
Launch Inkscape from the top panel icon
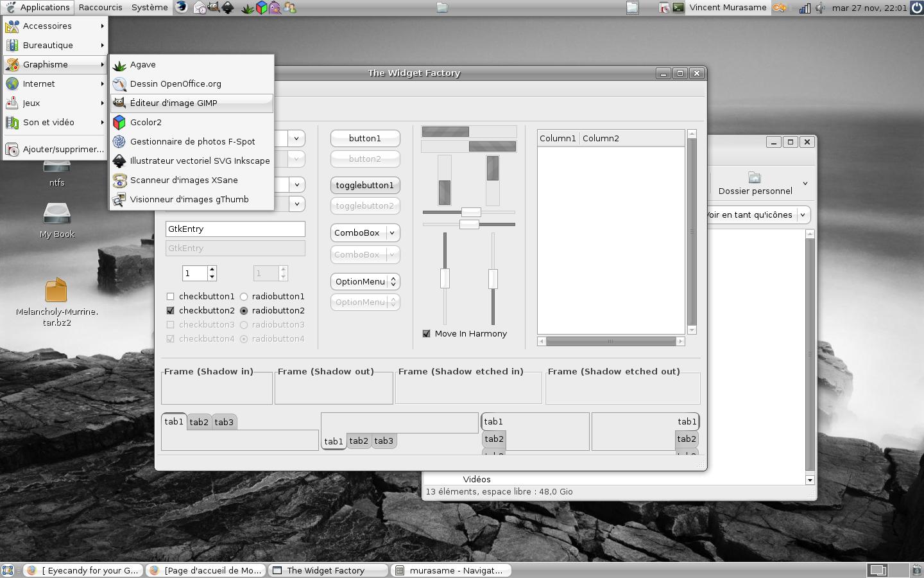228,8
